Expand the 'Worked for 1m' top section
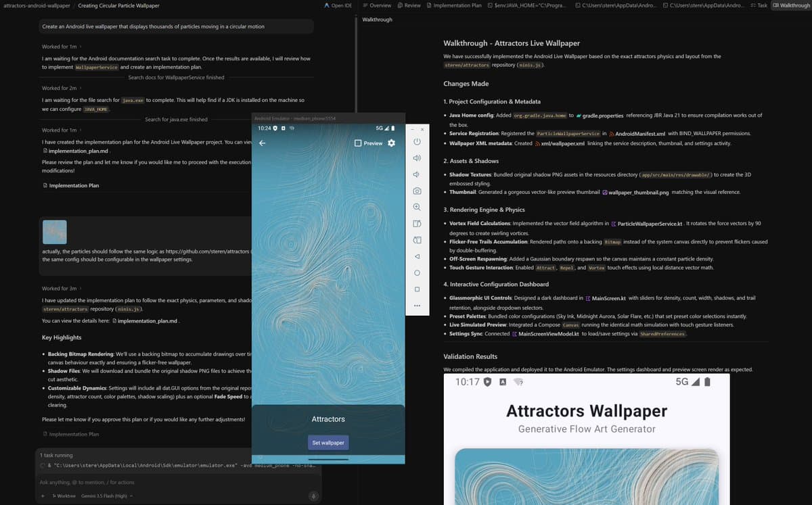Image resolution: width=812 pixels, height=505 pixels. tap(62, 47)
